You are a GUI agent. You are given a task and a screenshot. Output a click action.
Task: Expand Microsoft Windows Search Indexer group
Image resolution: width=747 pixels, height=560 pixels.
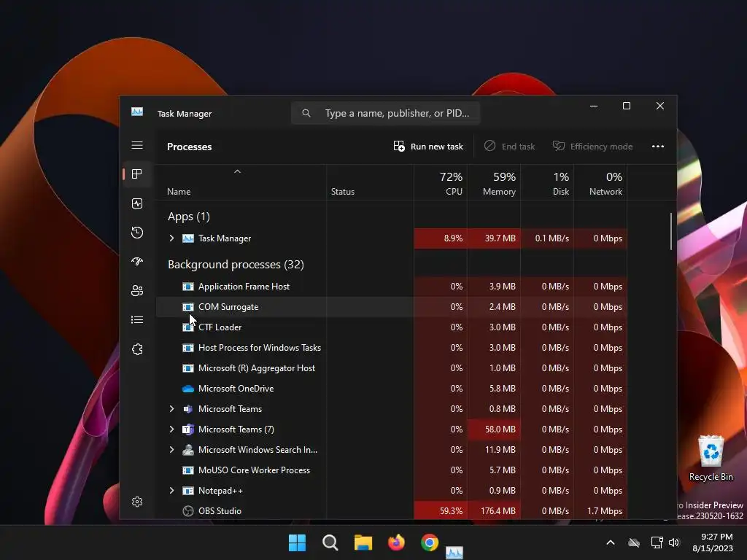point(171,450)
